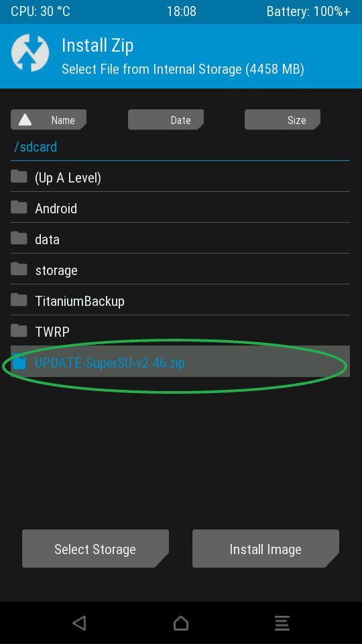The width and height of the screenshot is (362, 644).
Task: Open the console menu lines icon
Action: pos(282,623)
